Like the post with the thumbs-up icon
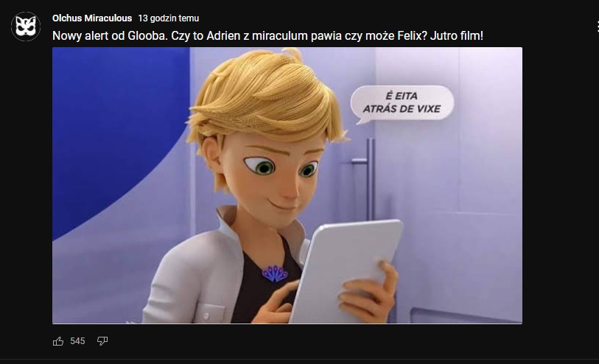 tap(58, 341)
